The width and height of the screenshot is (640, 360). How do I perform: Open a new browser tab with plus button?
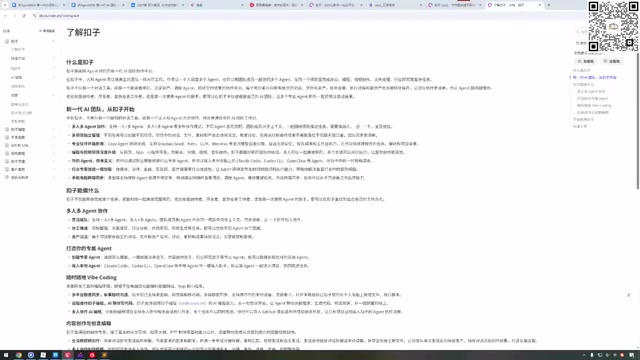click(x=549, y=5)
